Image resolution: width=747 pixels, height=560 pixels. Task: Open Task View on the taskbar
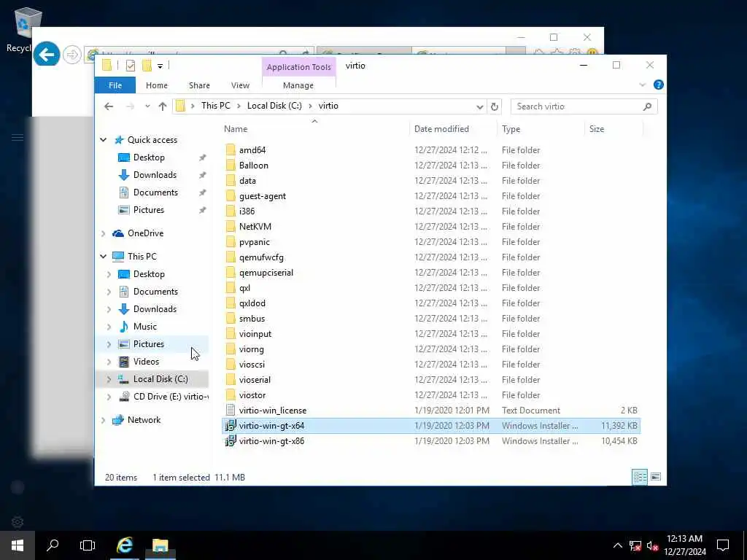tap(88, 545)
